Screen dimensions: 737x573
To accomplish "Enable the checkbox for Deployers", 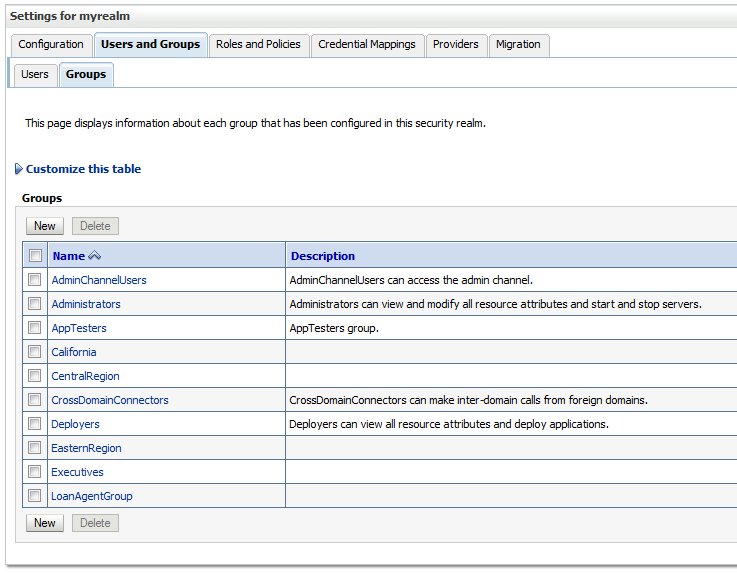I will coord(35,424).
